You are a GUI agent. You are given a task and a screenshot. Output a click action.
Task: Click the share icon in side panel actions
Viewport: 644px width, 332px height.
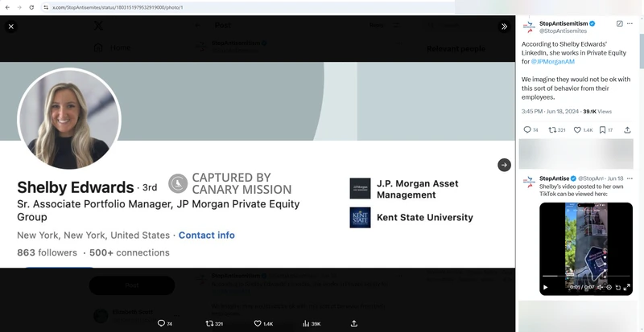coord(627,130)
